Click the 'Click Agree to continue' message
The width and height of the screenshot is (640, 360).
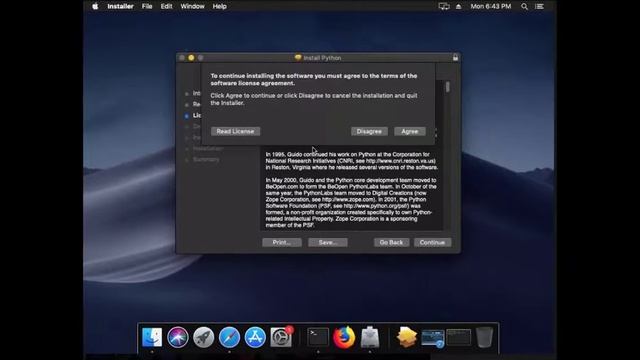tap(313, 99)
